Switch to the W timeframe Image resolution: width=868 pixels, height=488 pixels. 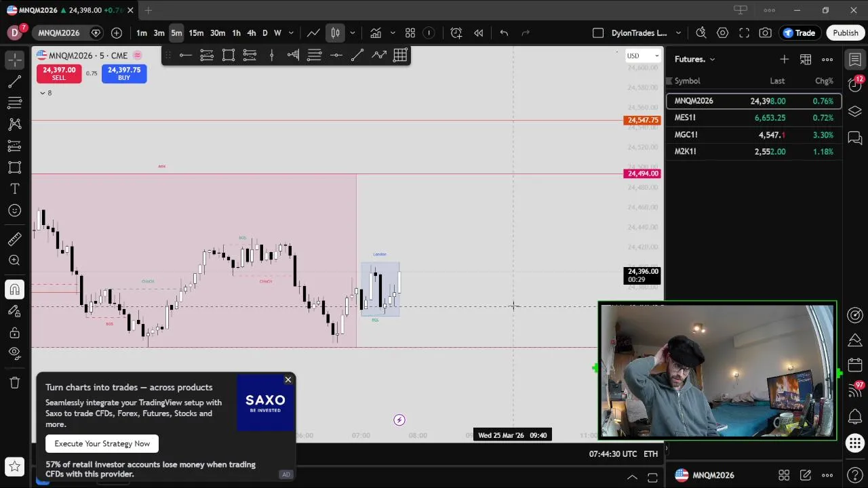(x=277, y=33)
